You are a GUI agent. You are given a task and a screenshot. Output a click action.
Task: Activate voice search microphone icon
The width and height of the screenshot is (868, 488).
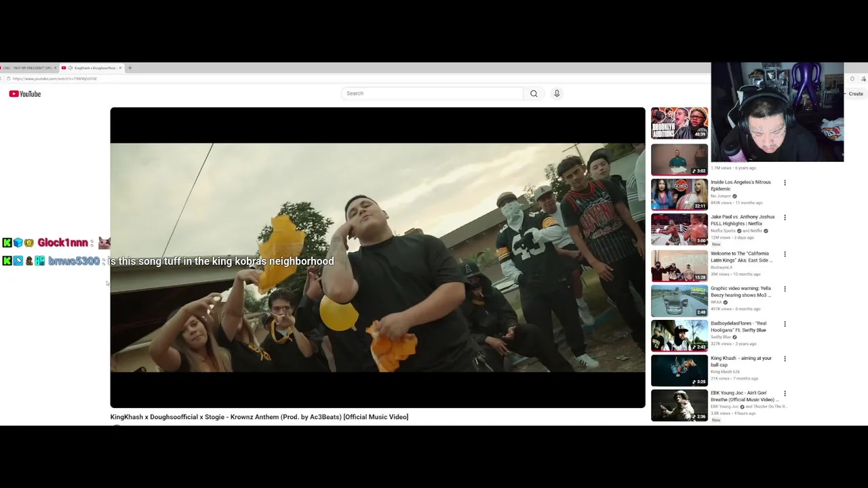point(557,94)
